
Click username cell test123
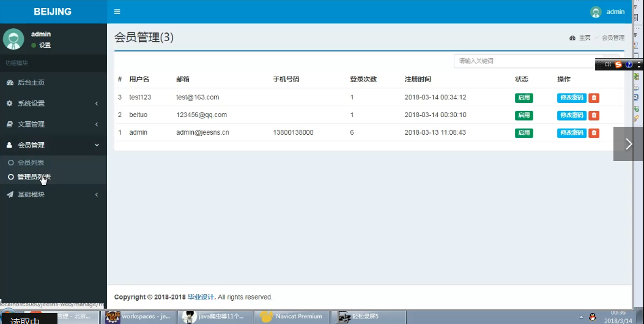(140, 97)
